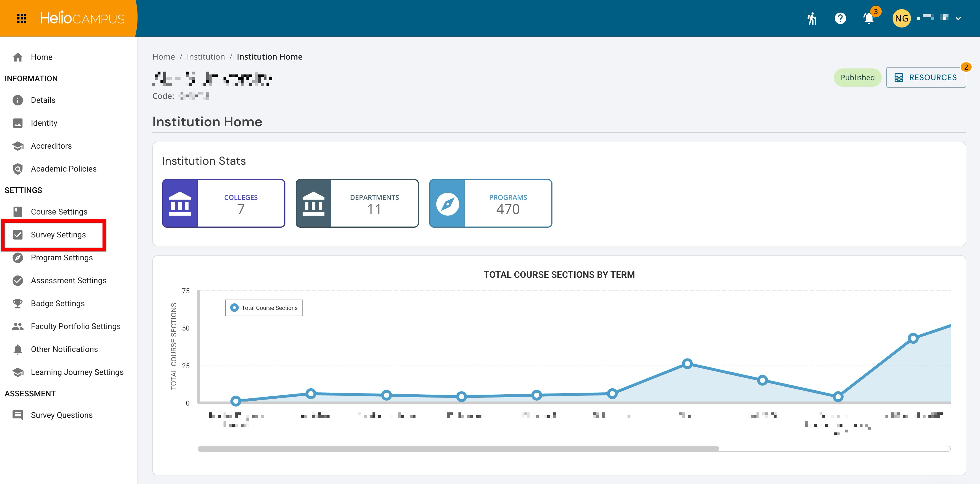Open Academic Policies menu item
The height and width of the screenshot is (484, 980).
pos(68,169)
